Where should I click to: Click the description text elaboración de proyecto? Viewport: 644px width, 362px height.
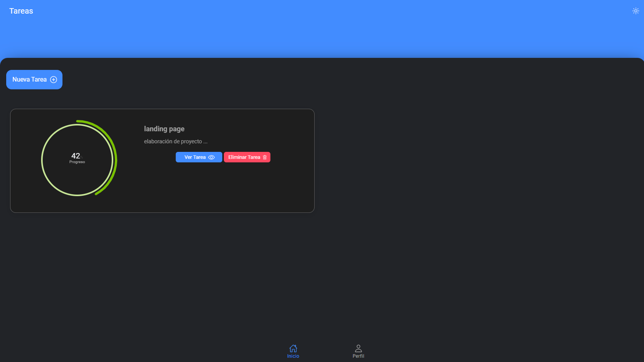175,141
